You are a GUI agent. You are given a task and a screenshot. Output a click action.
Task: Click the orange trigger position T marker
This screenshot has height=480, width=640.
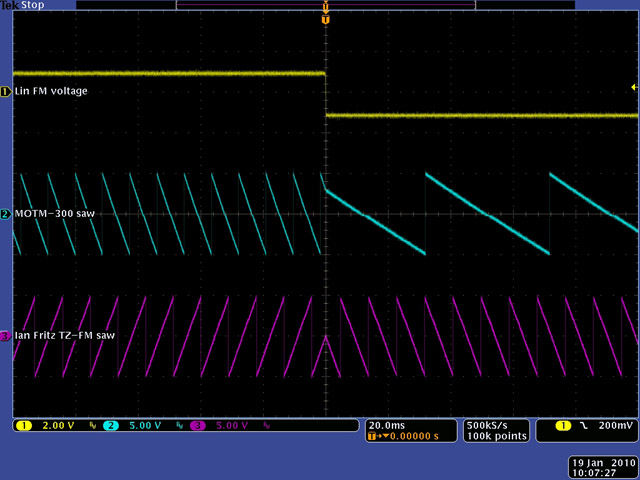point(325,20)
